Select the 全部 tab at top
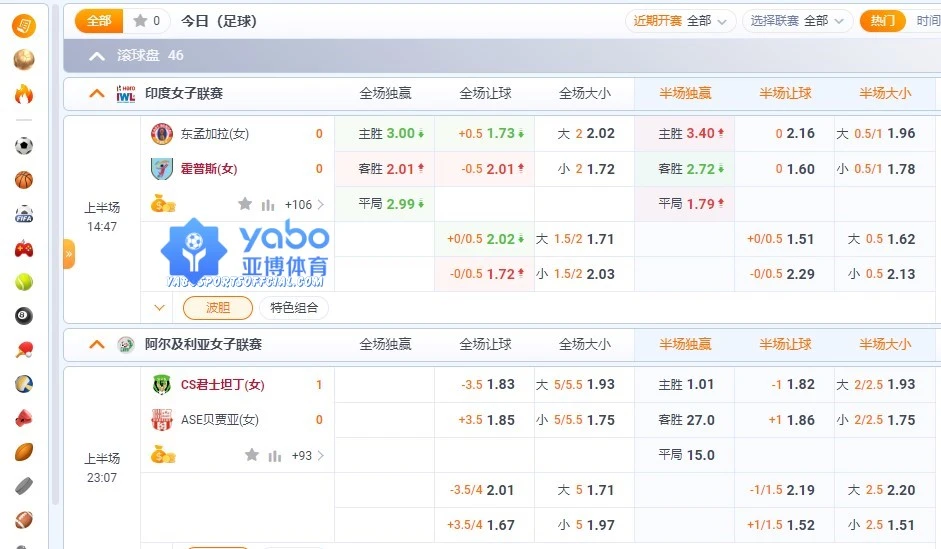The height and width of the screenshot is (549, 941). (x=99, y=21)
